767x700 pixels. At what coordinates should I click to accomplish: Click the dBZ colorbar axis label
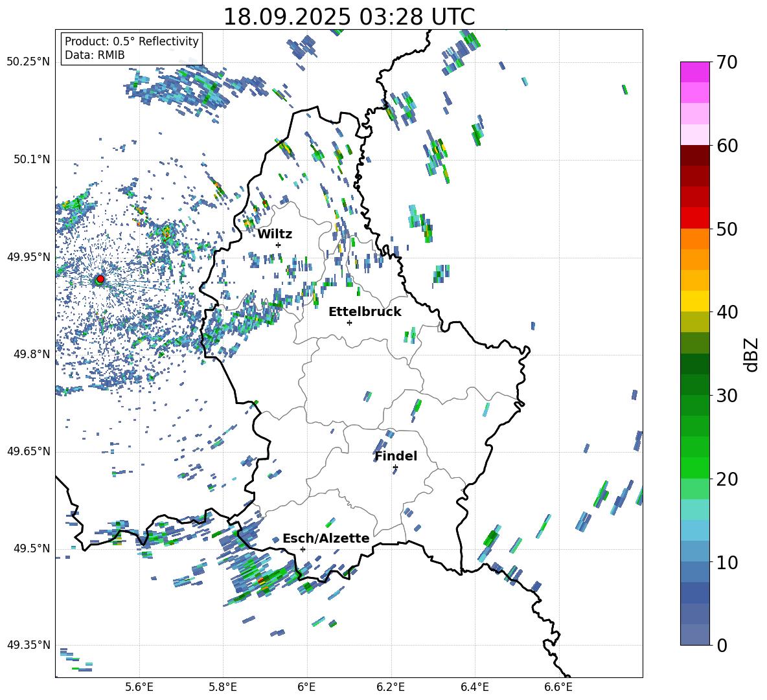(x=751, y=354)
